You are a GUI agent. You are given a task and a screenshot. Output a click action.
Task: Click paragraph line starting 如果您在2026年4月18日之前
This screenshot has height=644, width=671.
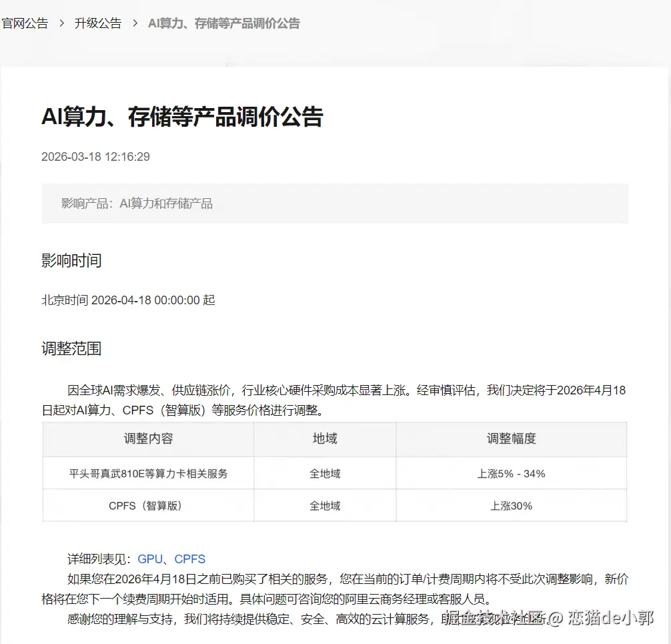point(348,579)
